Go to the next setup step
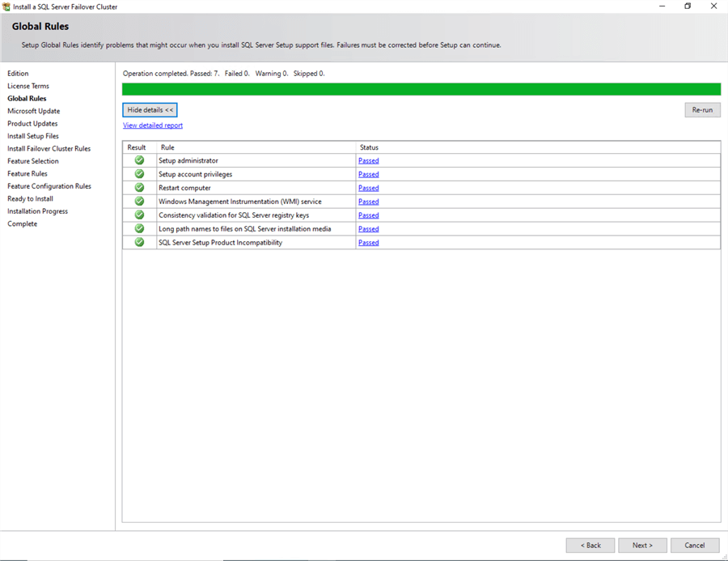Viewport: 728px width, 561px height. coord(642,545)
